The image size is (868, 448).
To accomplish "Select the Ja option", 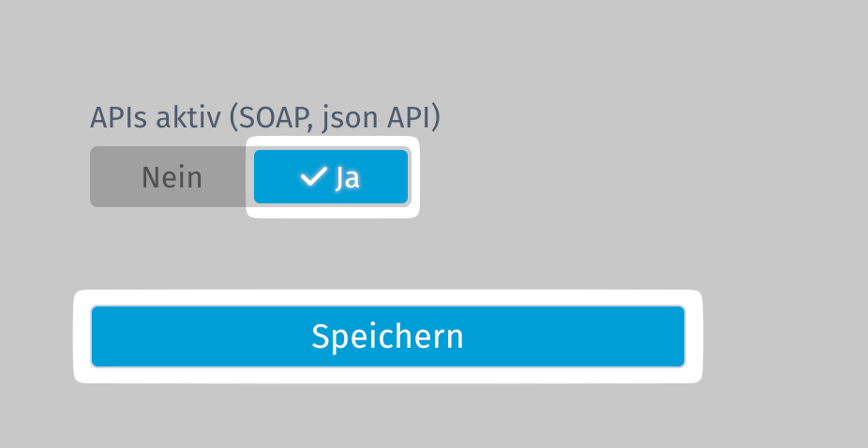I will coord(331,176).
